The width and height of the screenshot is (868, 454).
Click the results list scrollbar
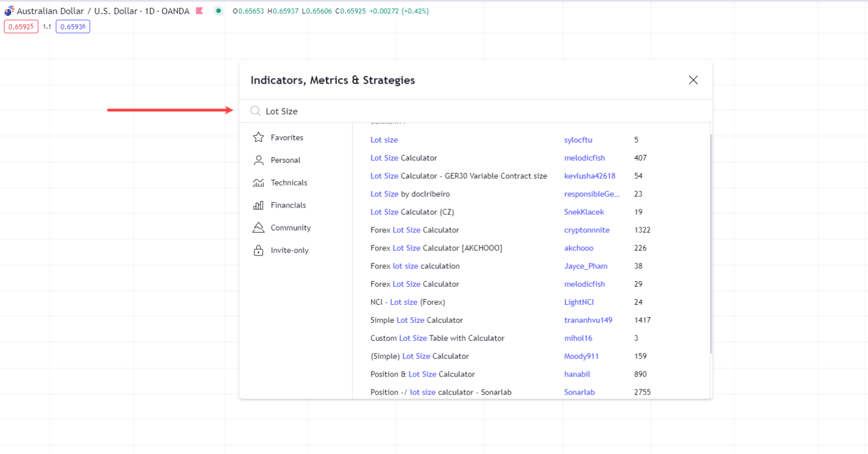(x=710, y=243)
